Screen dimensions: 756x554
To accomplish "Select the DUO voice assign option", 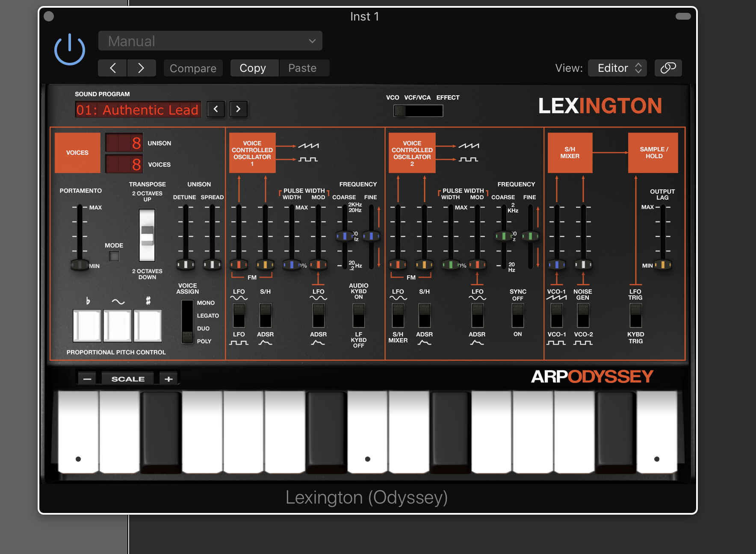I will pos(203,328).
